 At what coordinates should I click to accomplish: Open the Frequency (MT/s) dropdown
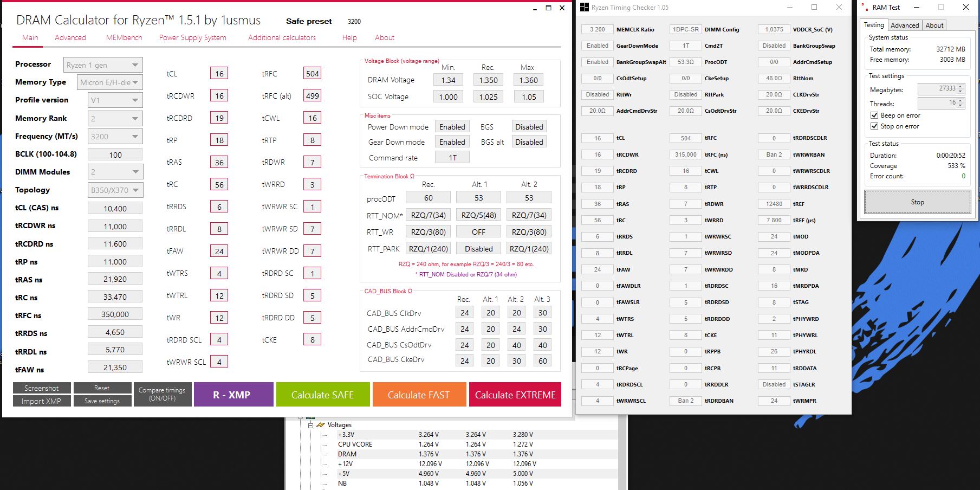click(x=115, y=137)
